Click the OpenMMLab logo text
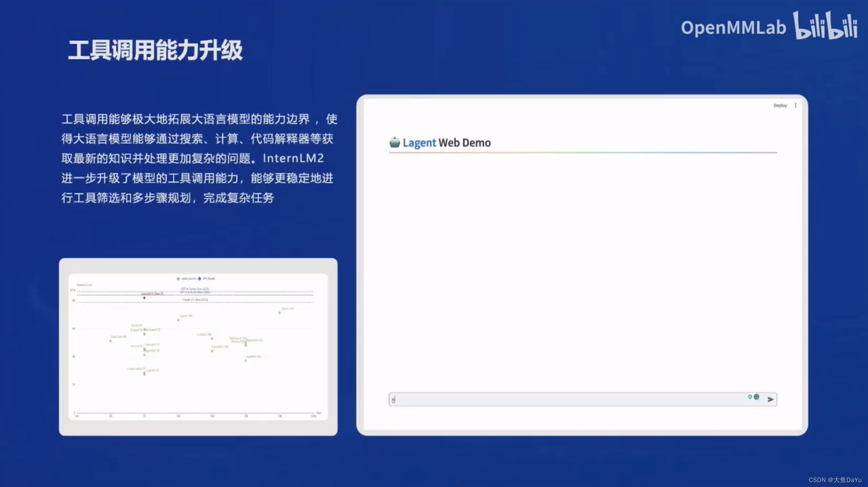 pyautogui.click(x=733, y=28)
